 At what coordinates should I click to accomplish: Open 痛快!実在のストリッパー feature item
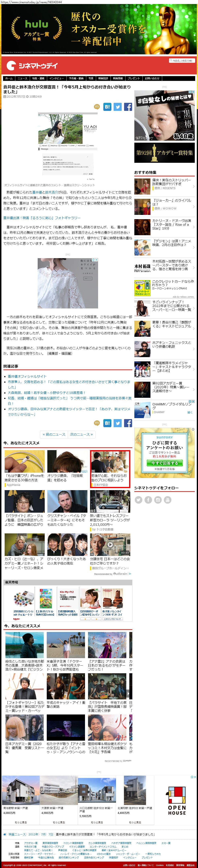pyautogui.click(x=164, y=186)
